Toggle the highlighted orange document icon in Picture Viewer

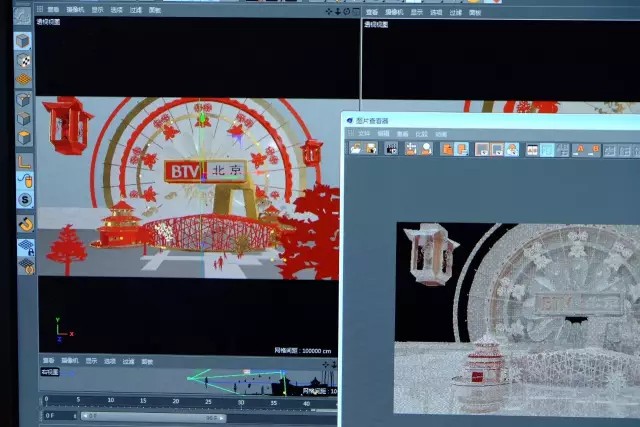462,149
